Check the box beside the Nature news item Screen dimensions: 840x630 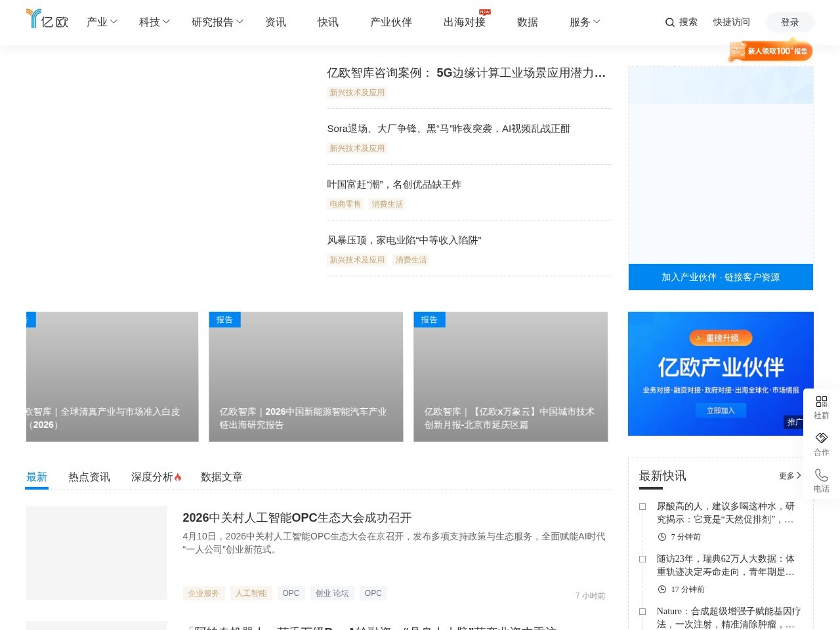pyautogui.click(x=642, y=611)
